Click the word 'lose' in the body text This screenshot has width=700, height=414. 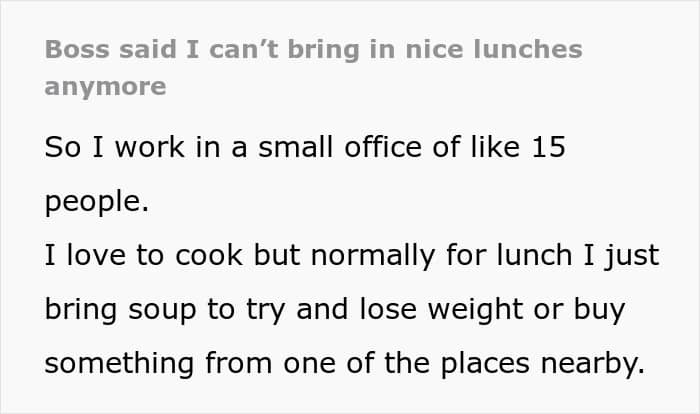click(388, 309)
